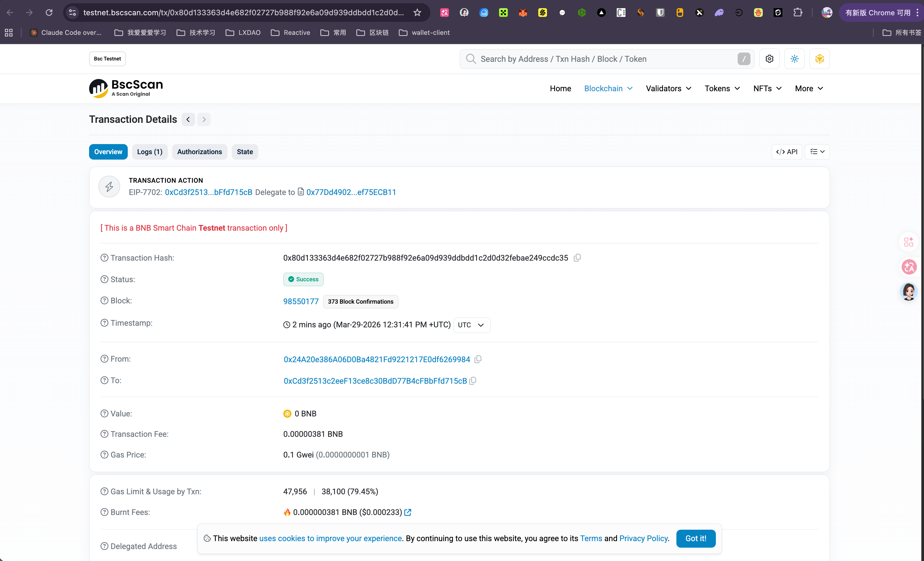The height and width of the screenshot is (561, 924).
Task: Open block 98550177 link
Action: tap(301, 301)
